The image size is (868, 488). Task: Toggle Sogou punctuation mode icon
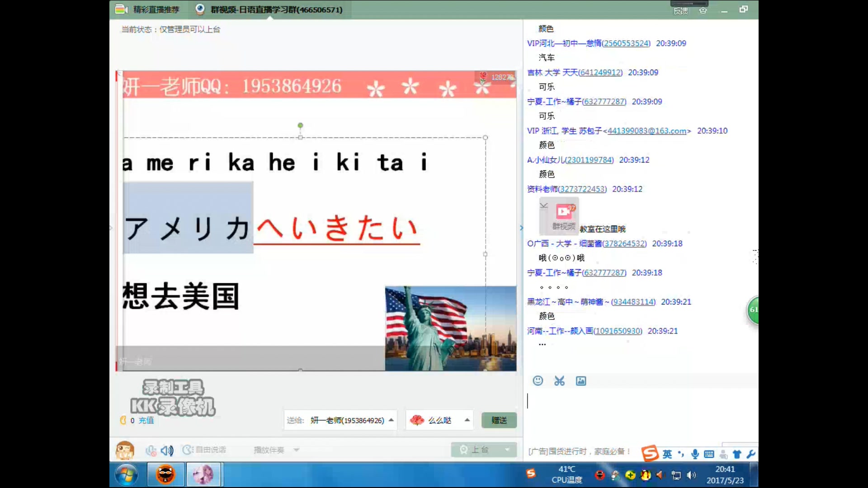pos(681,454)
